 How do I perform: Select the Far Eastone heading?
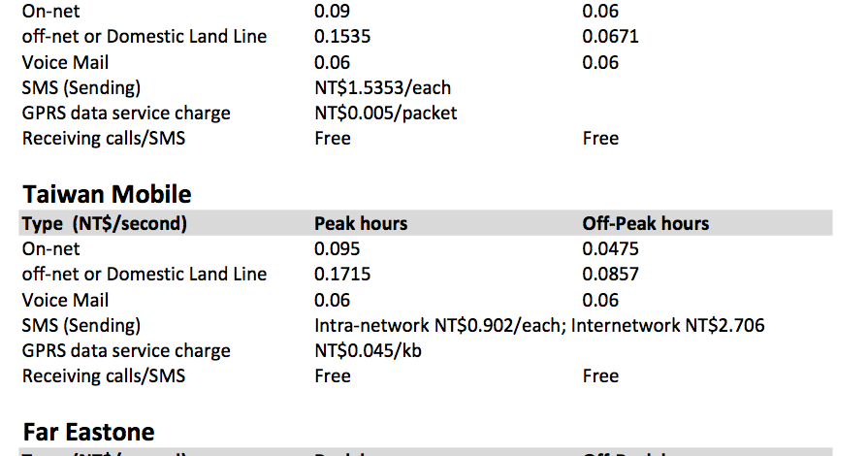[x=88, y=432]
